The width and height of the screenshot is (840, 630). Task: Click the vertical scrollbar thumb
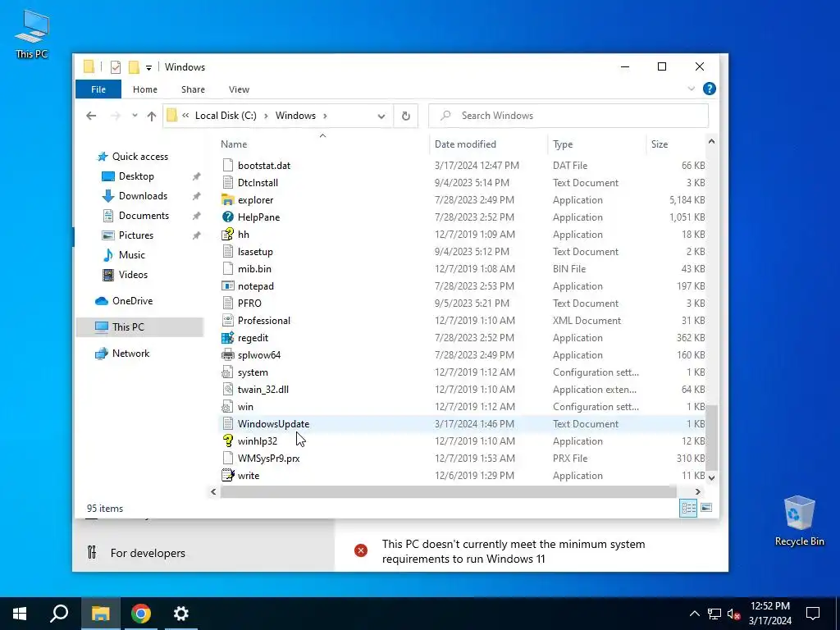(x=711, y=437)
